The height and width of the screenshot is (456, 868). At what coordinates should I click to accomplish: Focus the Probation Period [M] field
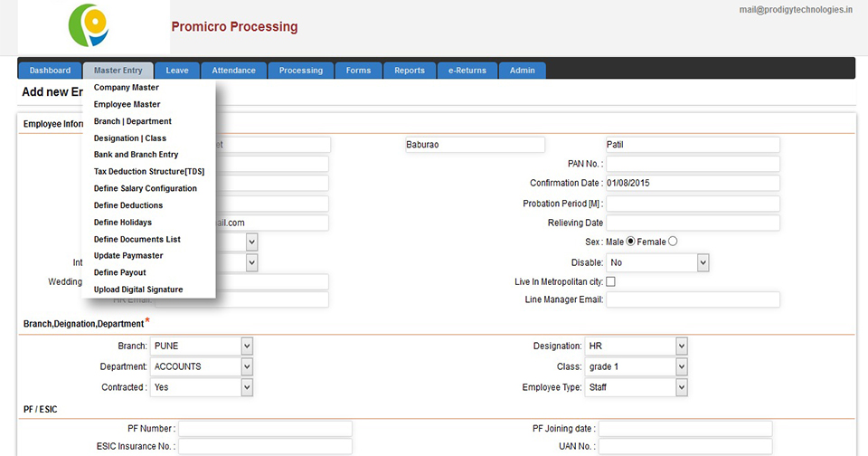pos(693,204)
